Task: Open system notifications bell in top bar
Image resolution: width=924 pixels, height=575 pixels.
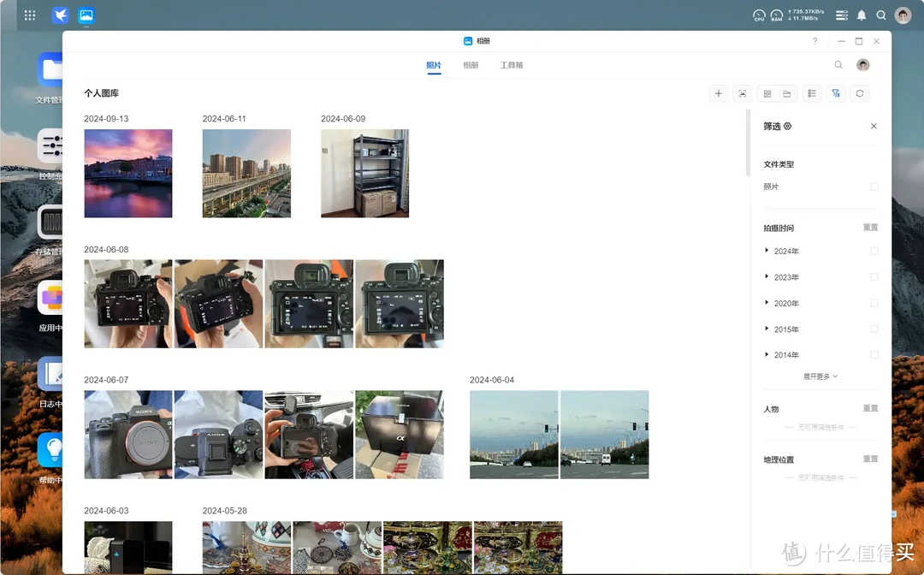Action: click(862, 15)
